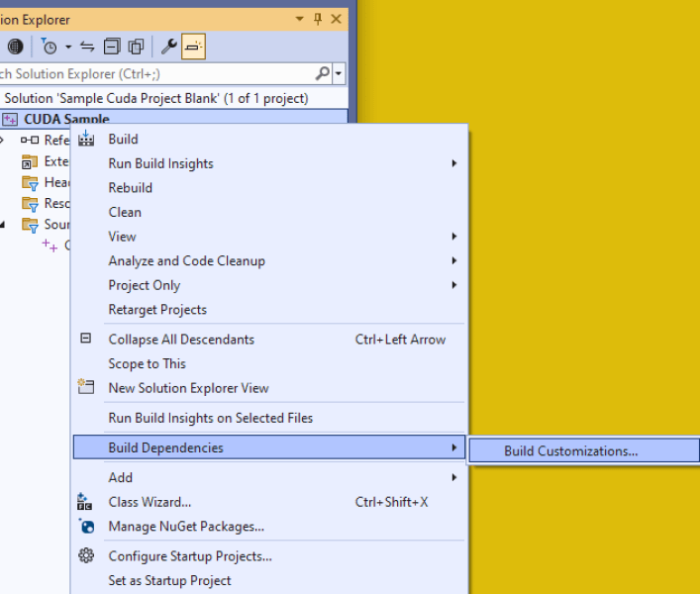
Task: Click the Collapse All toolbar icon
Action: 112,47
